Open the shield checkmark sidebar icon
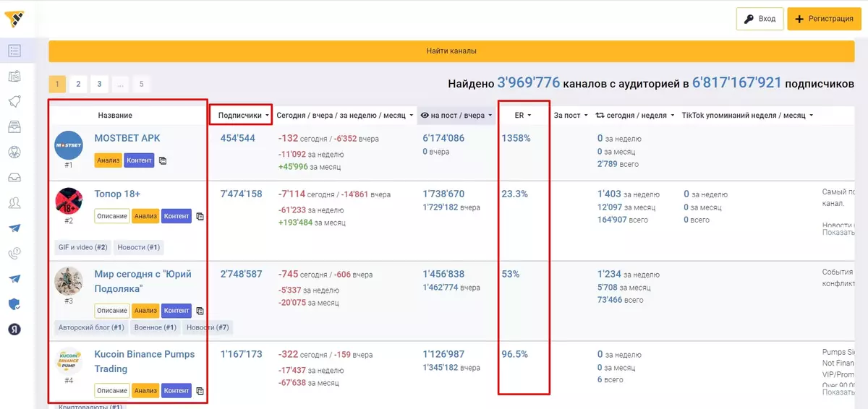This screenshot has height=409, width=868. tap(14, 304)
